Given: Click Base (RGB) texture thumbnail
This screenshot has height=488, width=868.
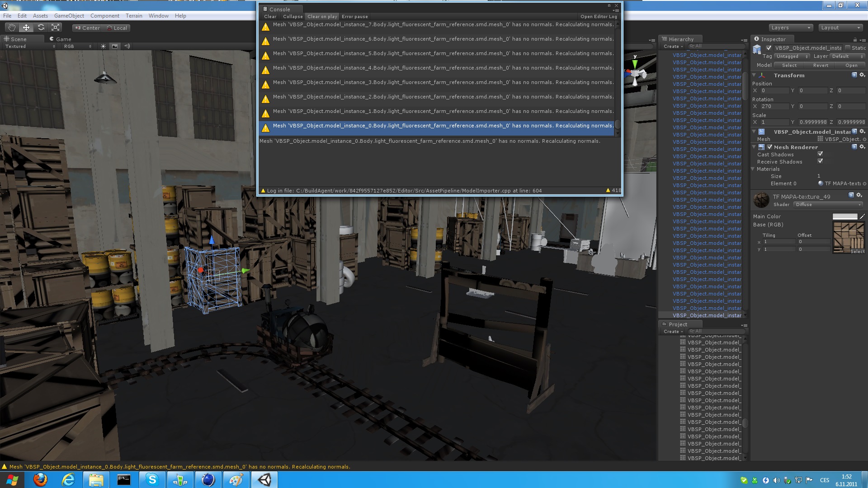Looking at the screenshot, I should pyautogui.click(x=849, y=237).
